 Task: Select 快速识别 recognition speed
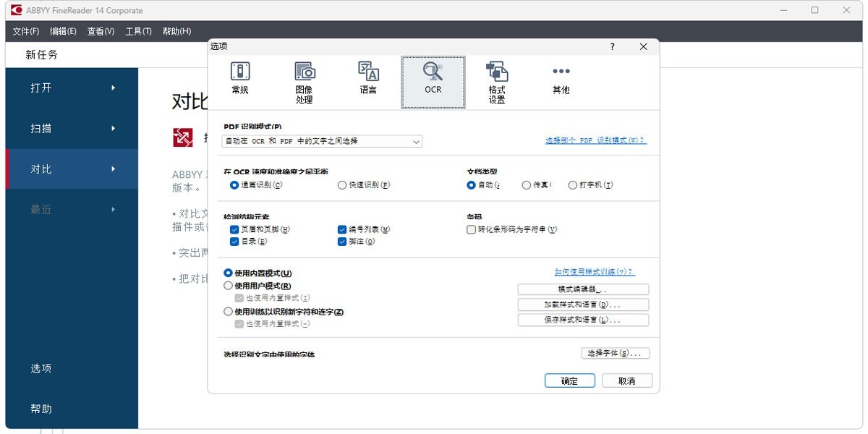pyautogui.click(x=341, y=184)
